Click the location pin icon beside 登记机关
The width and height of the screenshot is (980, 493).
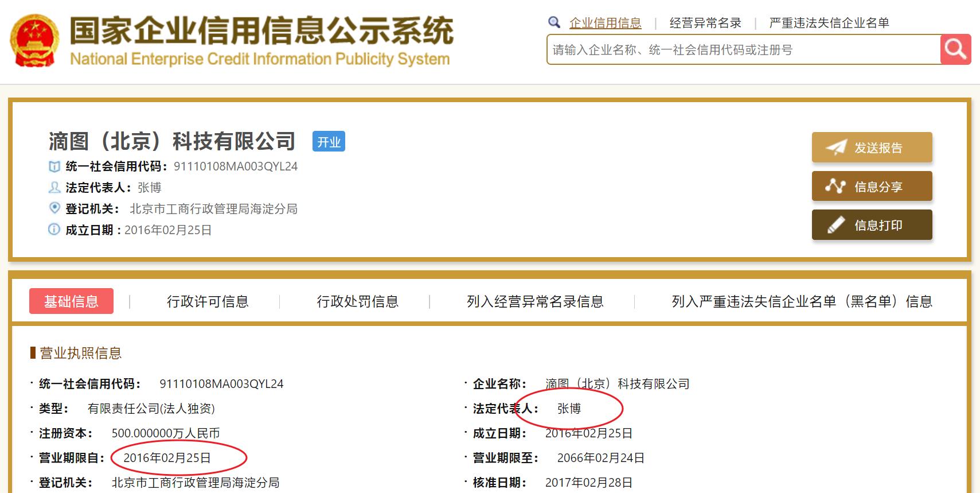(x=54, y=208)
